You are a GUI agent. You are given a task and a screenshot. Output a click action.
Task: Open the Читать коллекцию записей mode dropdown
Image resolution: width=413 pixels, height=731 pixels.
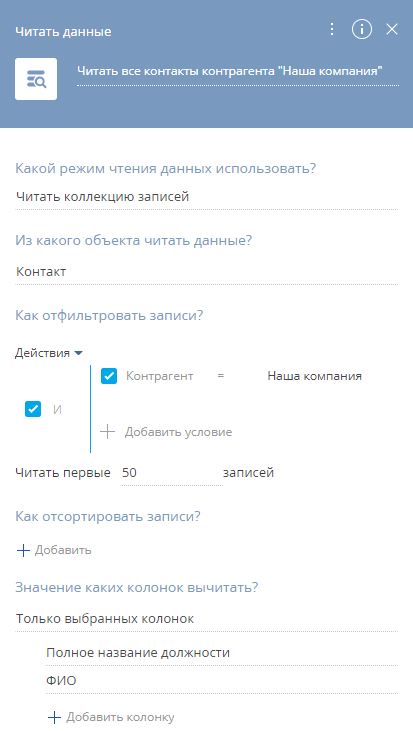point(206,197)
